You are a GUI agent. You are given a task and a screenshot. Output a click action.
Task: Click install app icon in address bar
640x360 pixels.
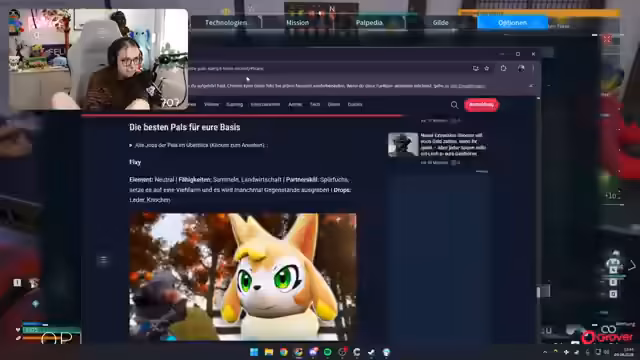click(x=476, y=69)
